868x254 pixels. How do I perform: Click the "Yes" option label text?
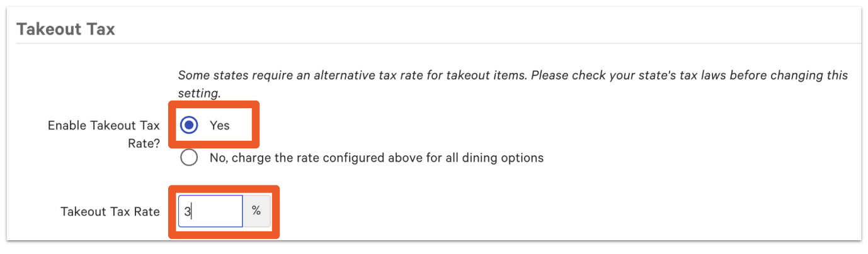pos(220,125)
